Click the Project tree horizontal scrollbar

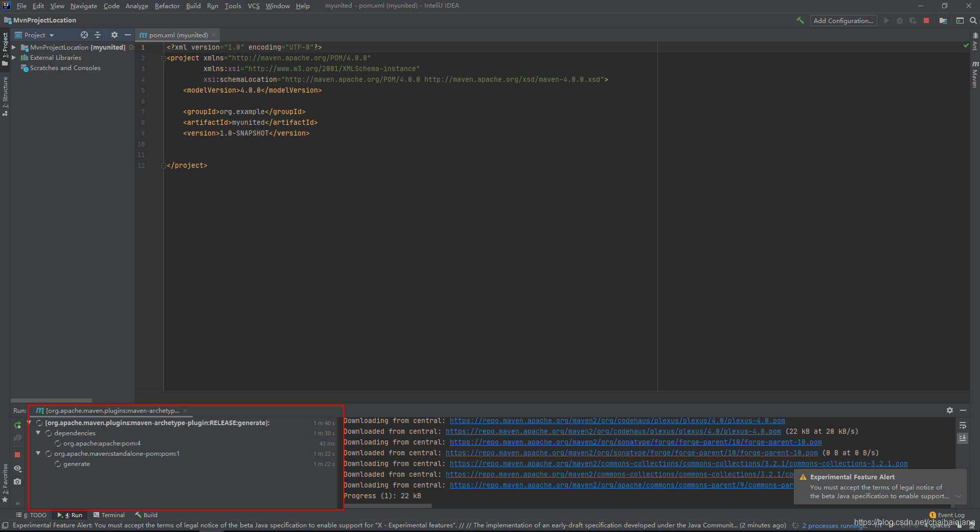click(x=51, y=400)
